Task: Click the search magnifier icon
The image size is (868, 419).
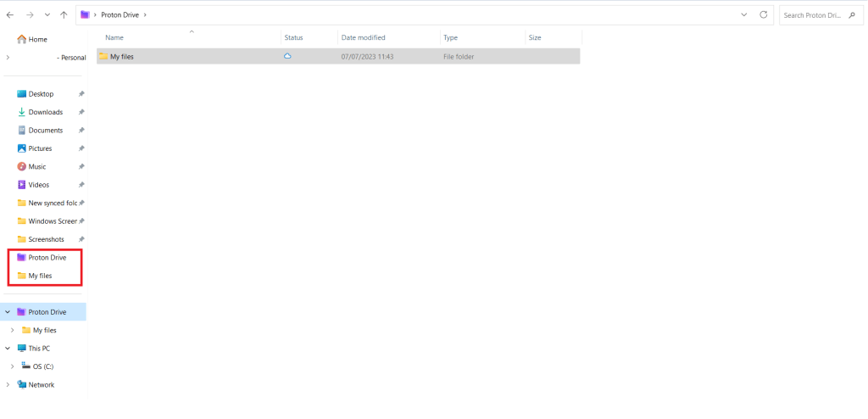Action: click(x=852, y=15)
